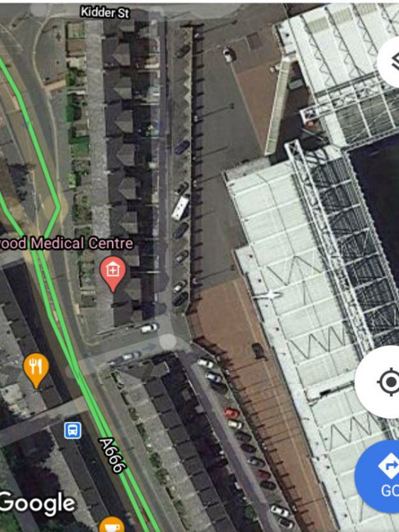Viewport: 399px width, 532px height.
Task: Click the Google logo watermark
Action: 38,504
